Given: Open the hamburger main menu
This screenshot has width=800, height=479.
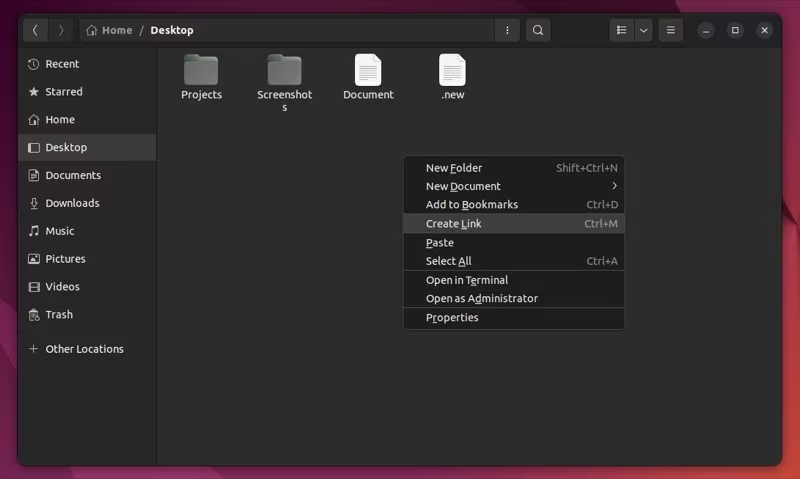Looking at the screenshot, I should click(670, 30).
